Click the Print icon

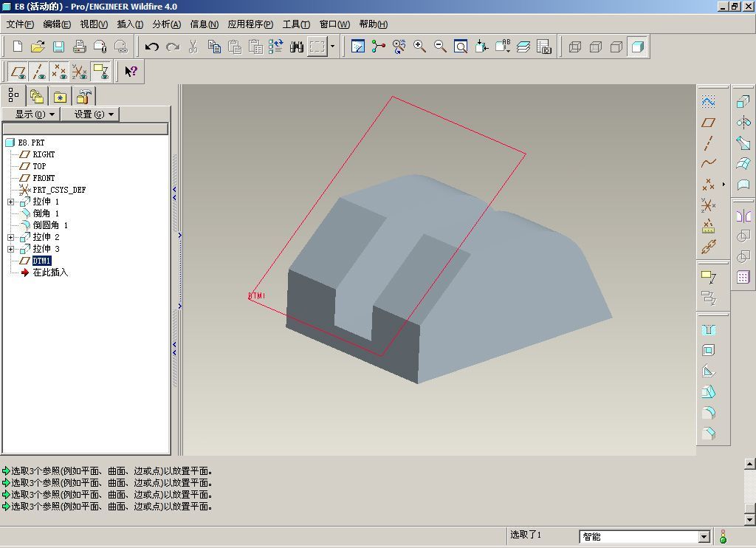point(79,47)
